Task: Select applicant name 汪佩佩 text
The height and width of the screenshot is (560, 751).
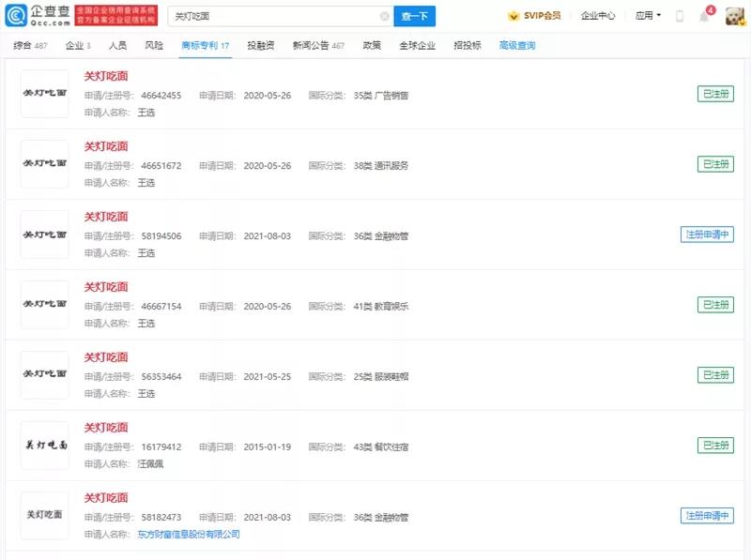Action: pos(150,463)
